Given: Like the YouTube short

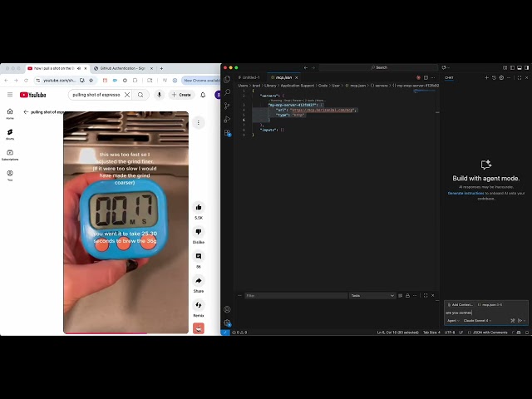Looking at the screenshot, I should (199, 207).
